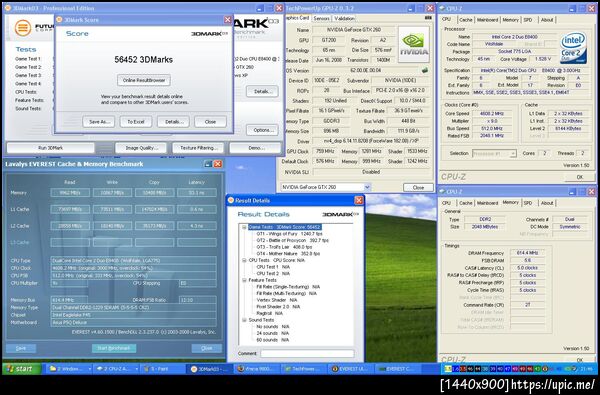Click the DRAM Frequency value 614.4 MHz
This screenshot has width=600, height=395.
528,253
